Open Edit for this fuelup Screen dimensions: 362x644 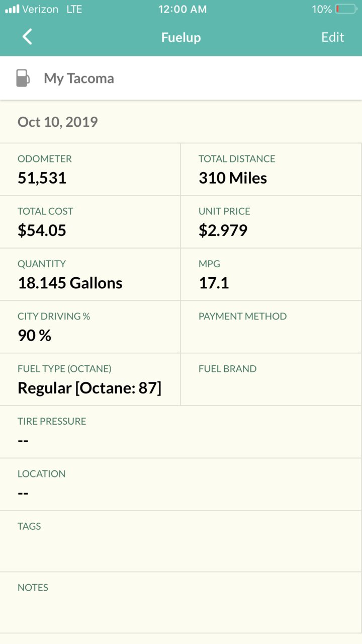332,37
